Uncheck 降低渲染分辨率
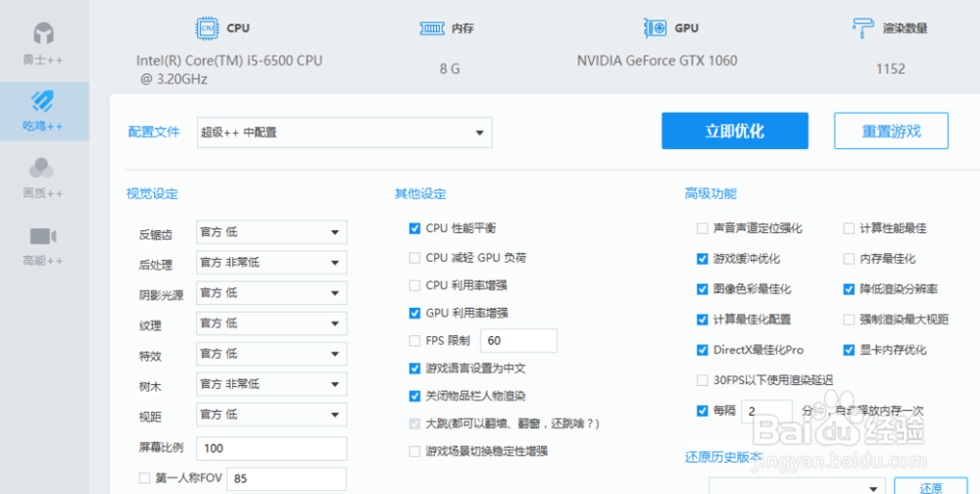This screenshot has width=980, height=494. (x=848, y=289)
